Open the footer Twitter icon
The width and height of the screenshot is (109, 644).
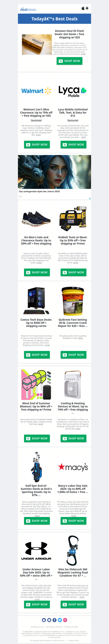click(x=60, y=620)
